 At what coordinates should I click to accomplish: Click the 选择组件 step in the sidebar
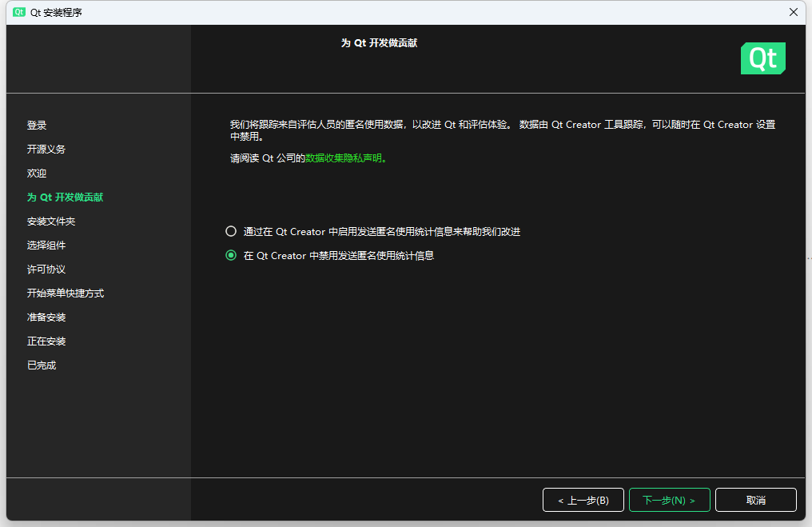(x=46, y=245)
